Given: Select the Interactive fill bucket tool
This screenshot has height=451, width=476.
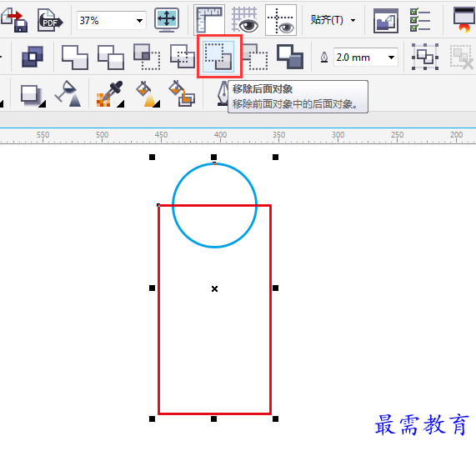Looking at the screenshot, I should (146, 93).
